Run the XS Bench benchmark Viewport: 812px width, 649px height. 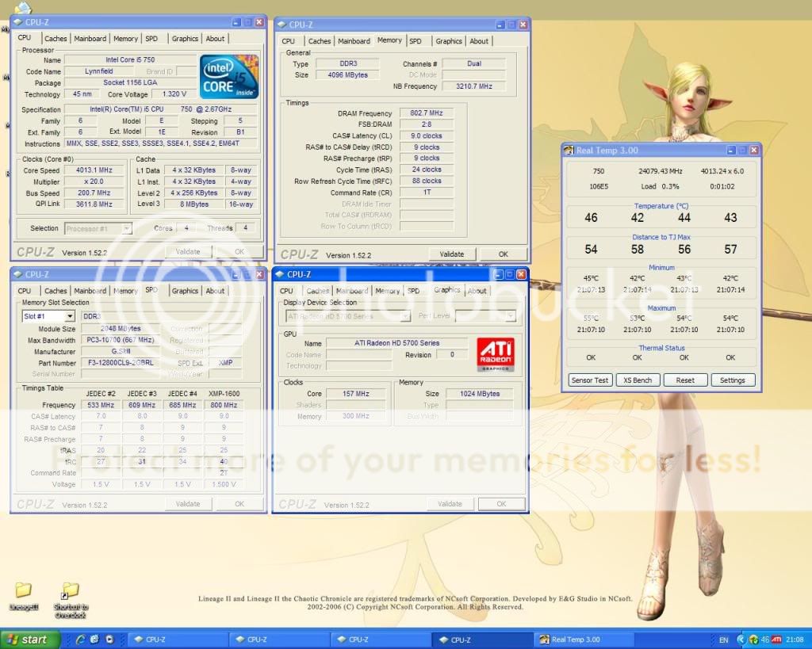pos(638,380)
